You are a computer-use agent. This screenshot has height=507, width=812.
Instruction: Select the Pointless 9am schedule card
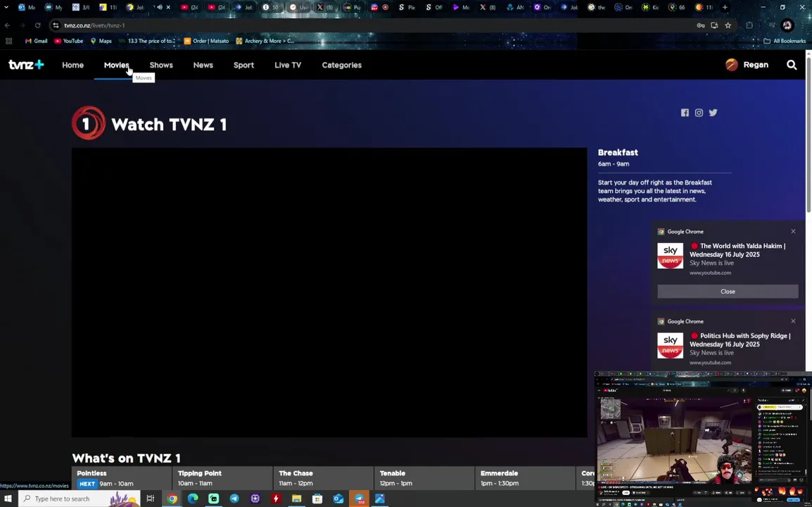coord(122,478)
